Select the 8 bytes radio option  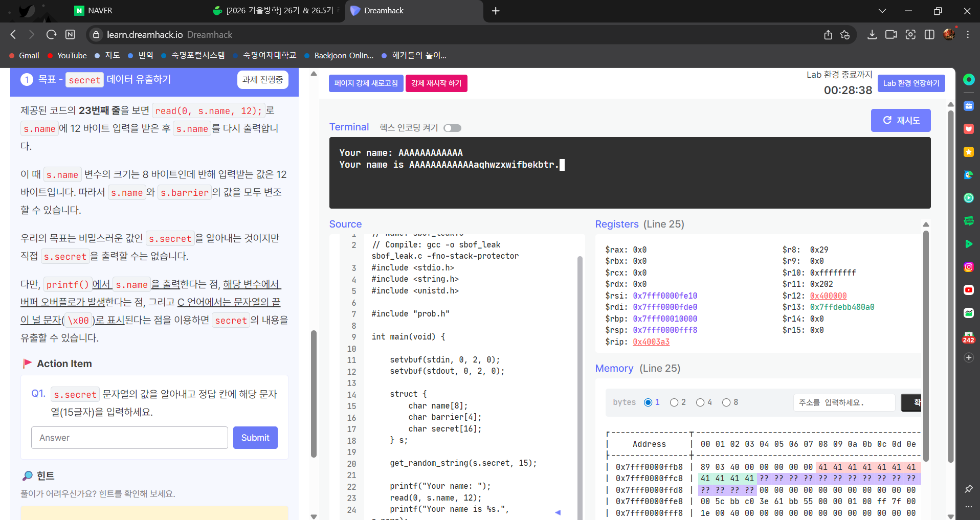pos(726,402)
